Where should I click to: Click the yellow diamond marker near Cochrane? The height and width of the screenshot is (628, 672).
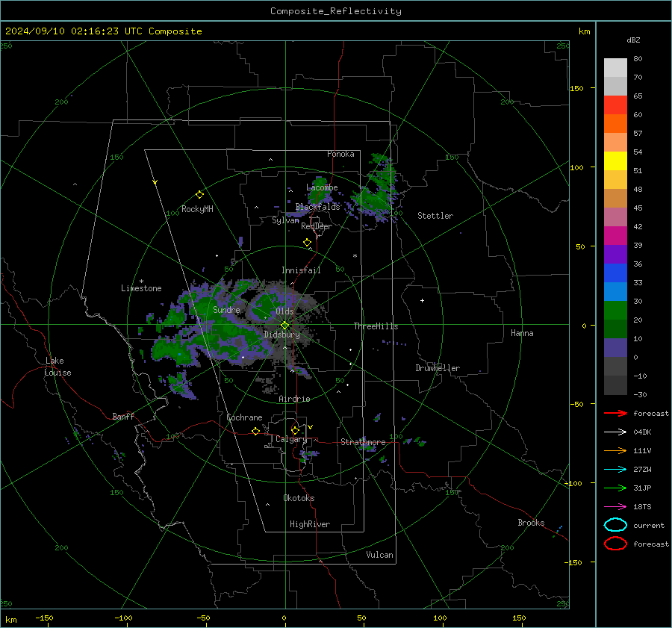pos(256,431)
